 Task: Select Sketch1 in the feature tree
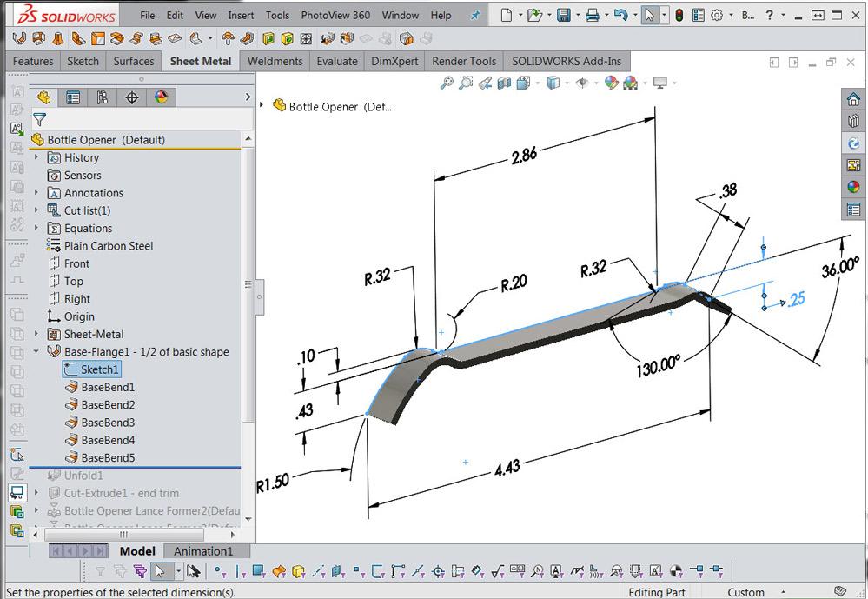99,369
